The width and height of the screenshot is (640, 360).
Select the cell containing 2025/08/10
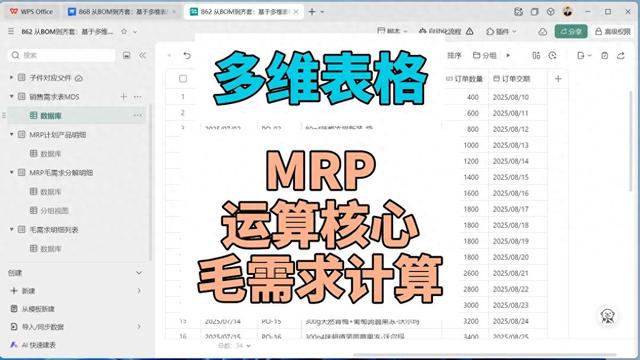pyautogui.click(x=518, y=97)
